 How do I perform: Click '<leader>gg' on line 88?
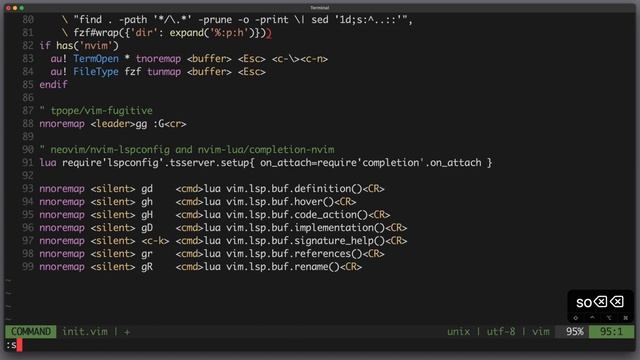pyautogui.click(x=118, y=124)
